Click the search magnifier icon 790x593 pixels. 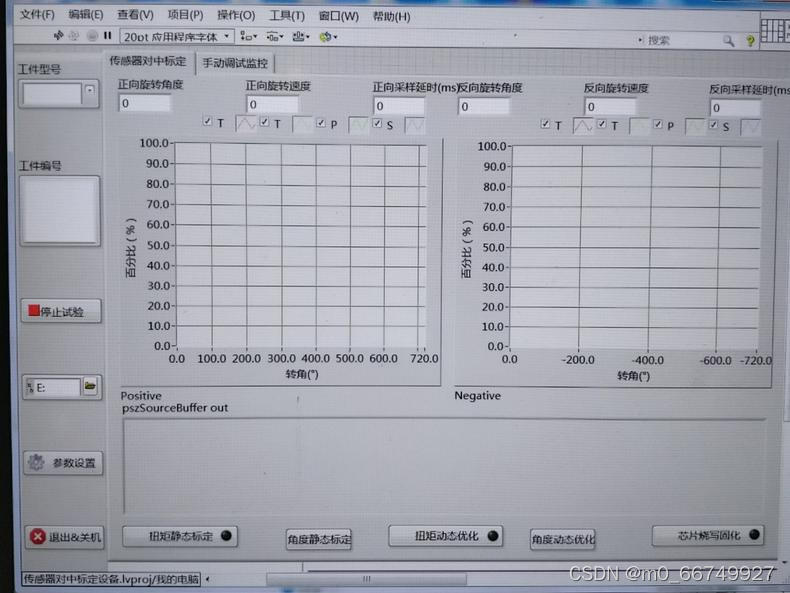tap(728, 40)
